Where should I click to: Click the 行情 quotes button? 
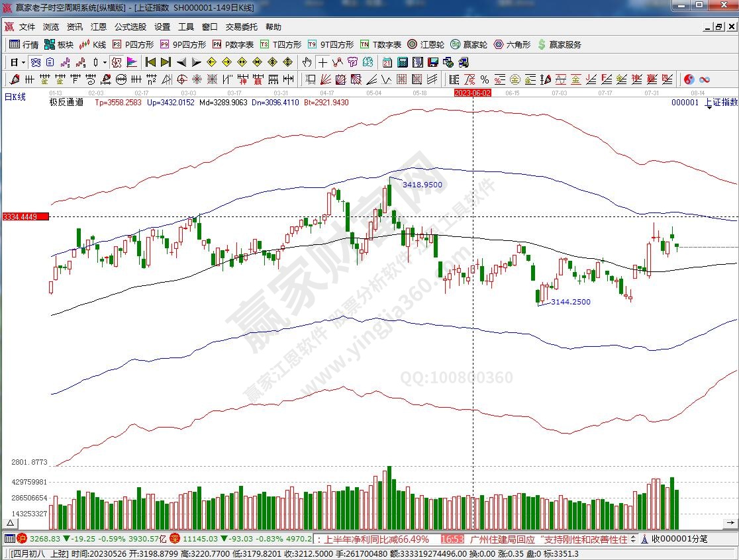[24, 45]
